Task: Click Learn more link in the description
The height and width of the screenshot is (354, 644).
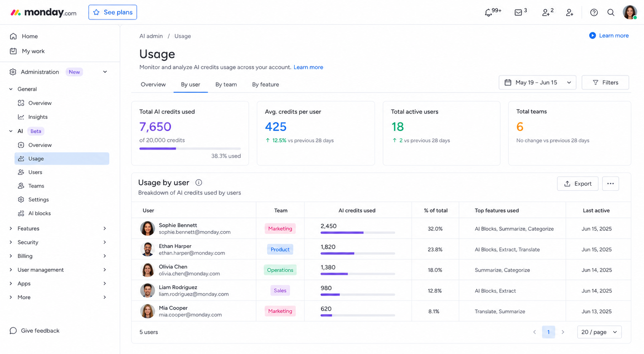Action: [x=308, y=67]
